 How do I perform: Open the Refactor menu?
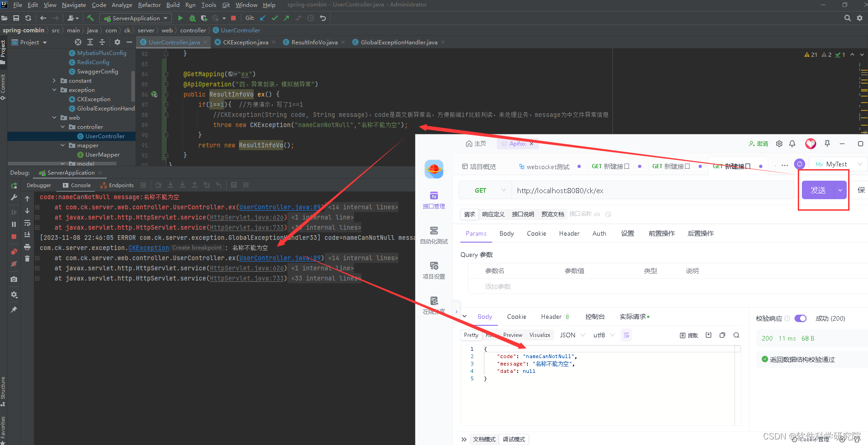point(149,5)
